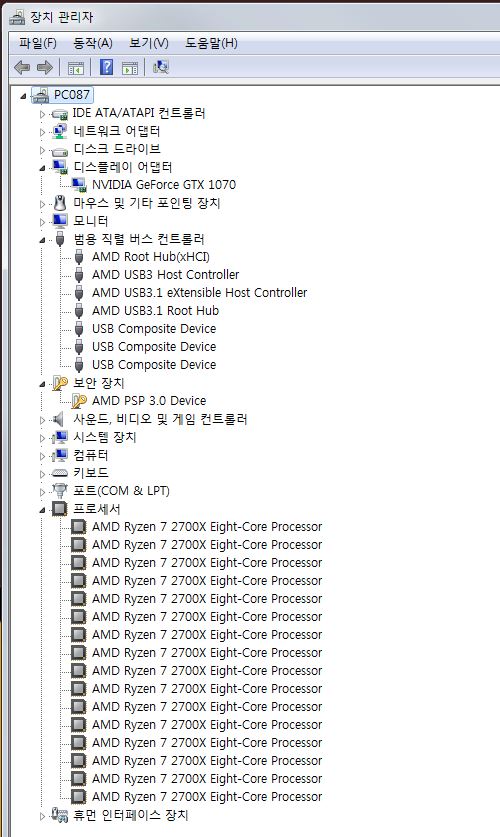Image resolution: width=500 pixels, height=837 pixels.
Task: Open the 도움말(H) menu
Action: click(211, 43)
